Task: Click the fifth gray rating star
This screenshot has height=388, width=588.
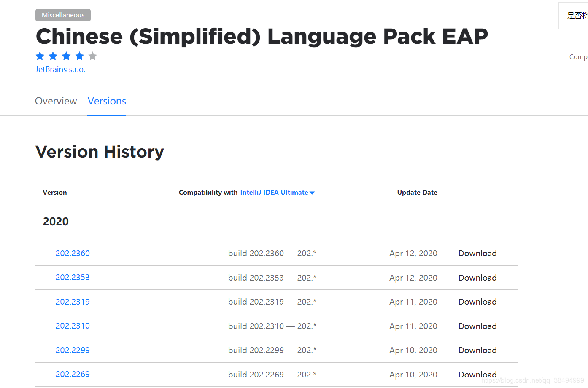Action: (93, 56)
